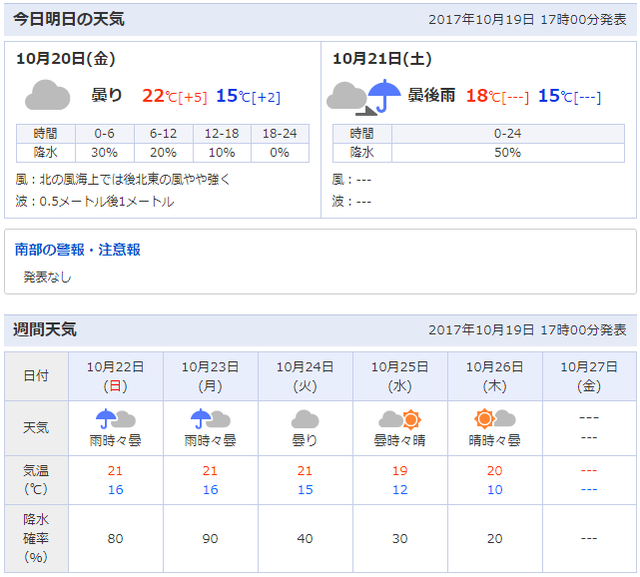Click the wave text 0.5メートル後1メートル

[107, 202]
